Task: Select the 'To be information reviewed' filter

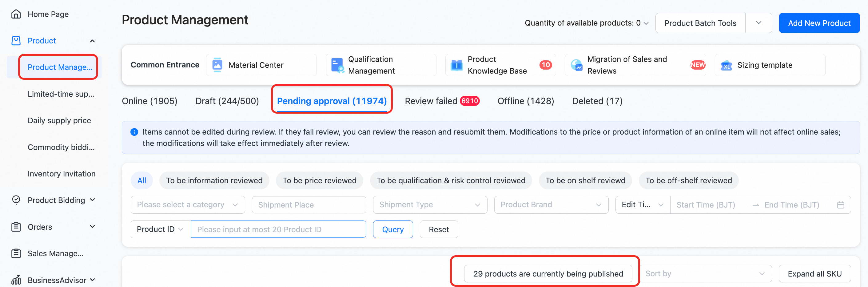Action: point(214,180)
